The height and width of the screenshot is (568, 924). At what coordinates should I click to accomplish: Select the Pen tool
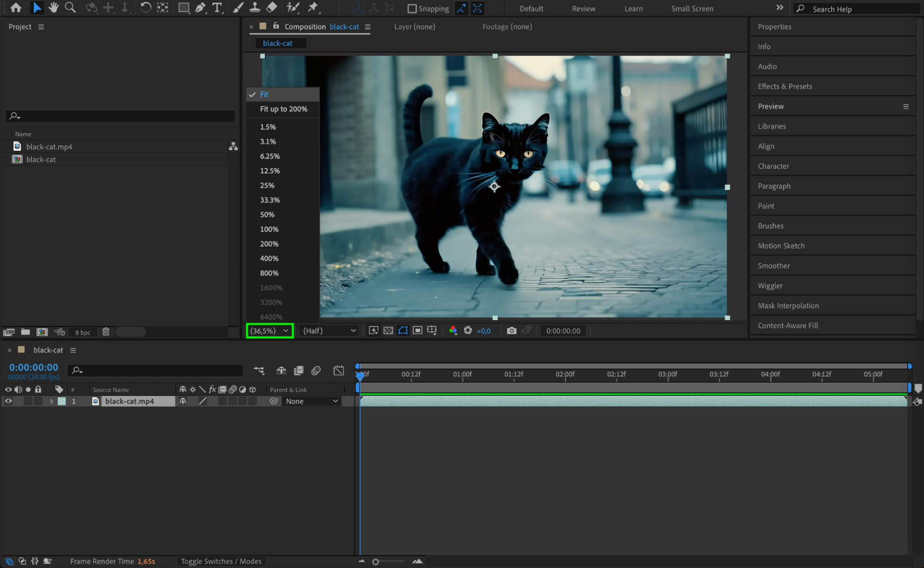point(200,7)
